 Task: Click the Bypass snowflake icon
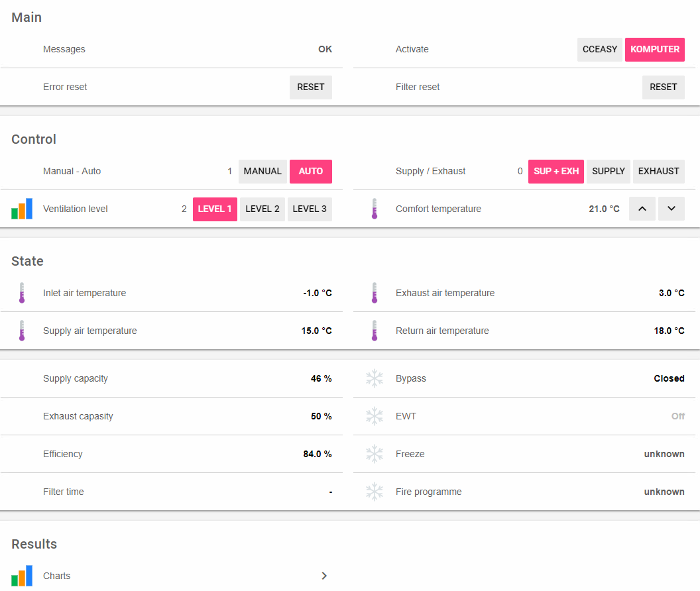point(375,378)
